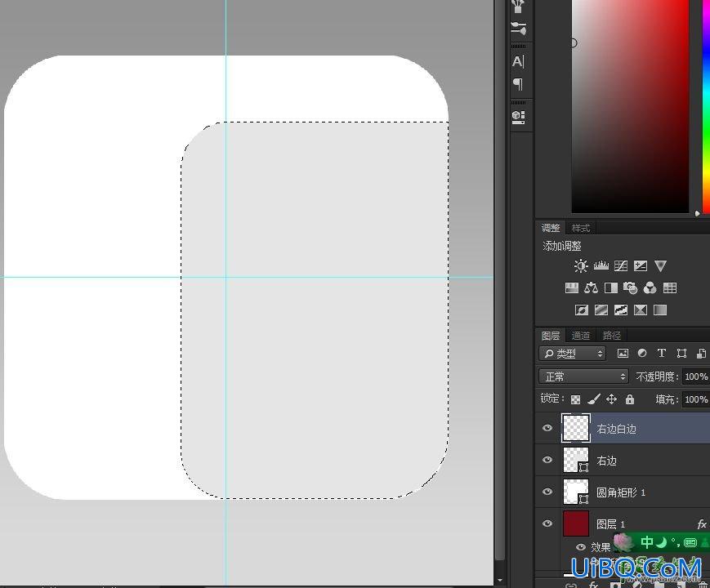Viewport: 710px width, 588px height.
Task: Select the 图层 1 layer name
Action: coord(611,524)
